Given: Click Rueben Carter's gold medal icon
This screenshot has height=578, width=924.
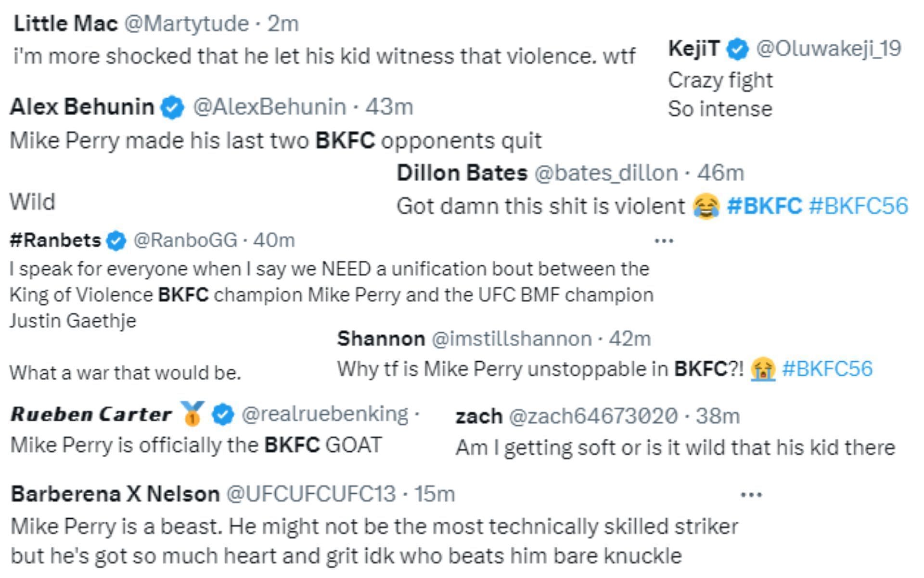Looking at the screenshot, I should [192, 414].
